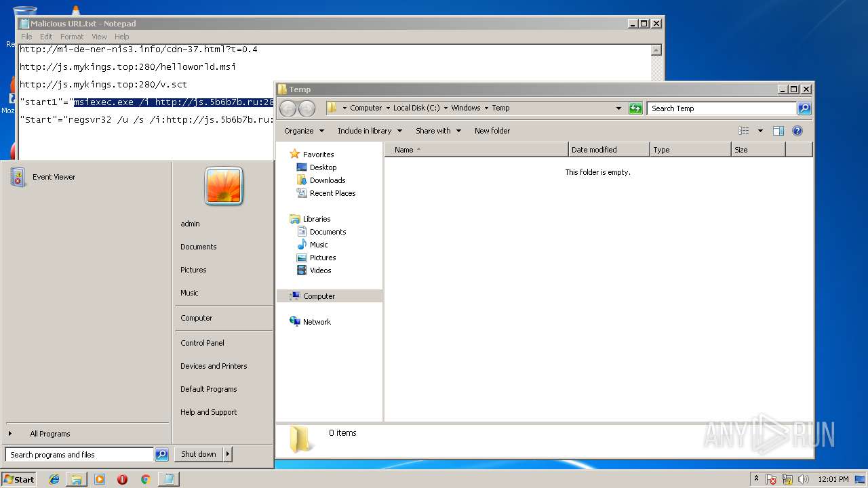The image size is (868, 488).
Task: Click Computer in the address bar breadcrumb
Action: pos(366,108)
